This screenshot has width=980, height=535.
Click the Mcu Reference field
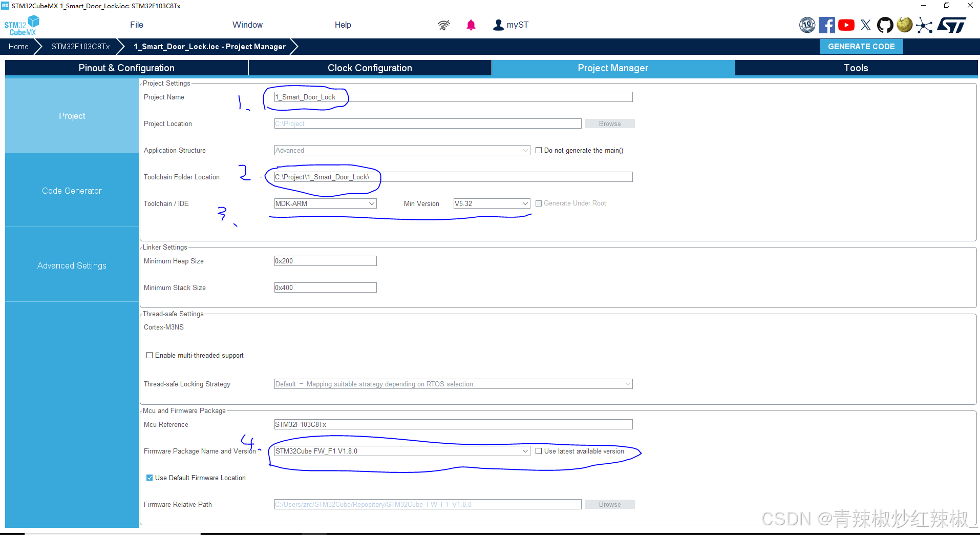pos(453,424)
